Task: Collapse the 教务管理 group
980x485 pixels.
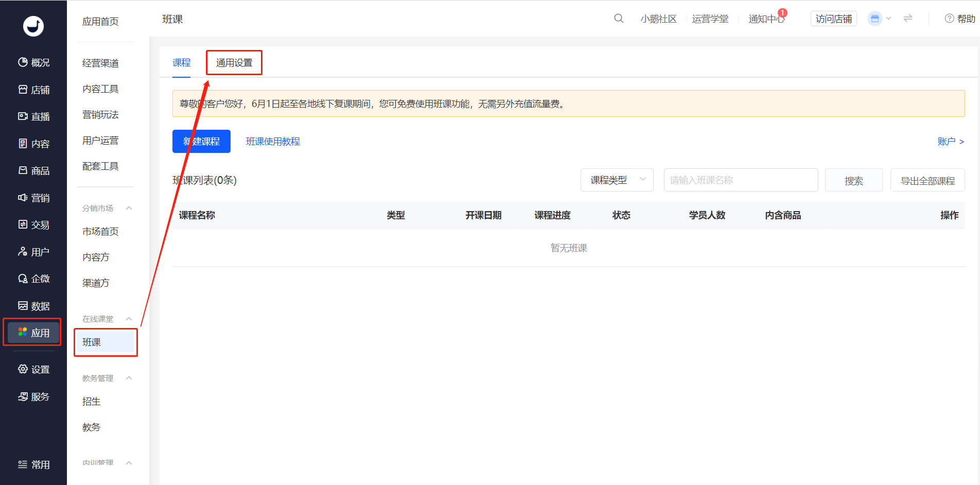Action: click(x=129, y=378)
